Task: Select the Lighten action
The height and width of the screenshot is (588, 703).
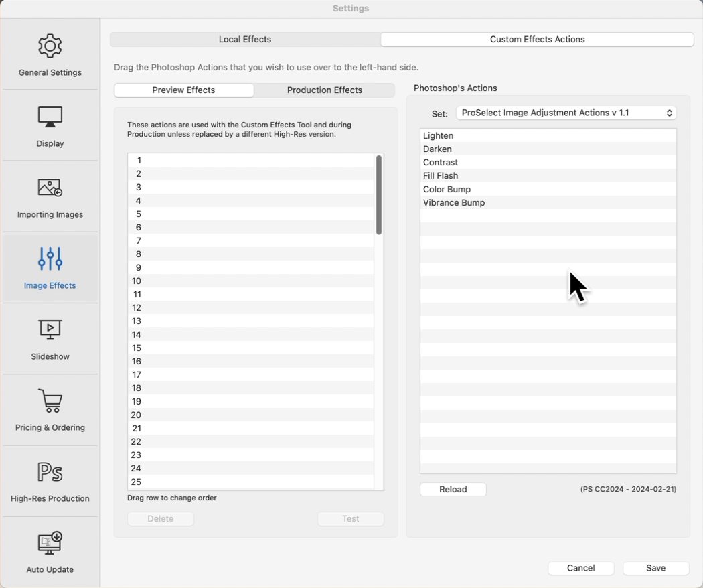Action: click(439, 136)
